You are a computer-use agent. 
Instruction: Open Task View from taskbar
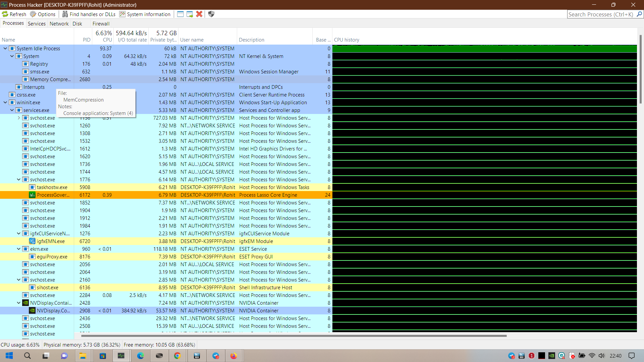coord(46,356)
